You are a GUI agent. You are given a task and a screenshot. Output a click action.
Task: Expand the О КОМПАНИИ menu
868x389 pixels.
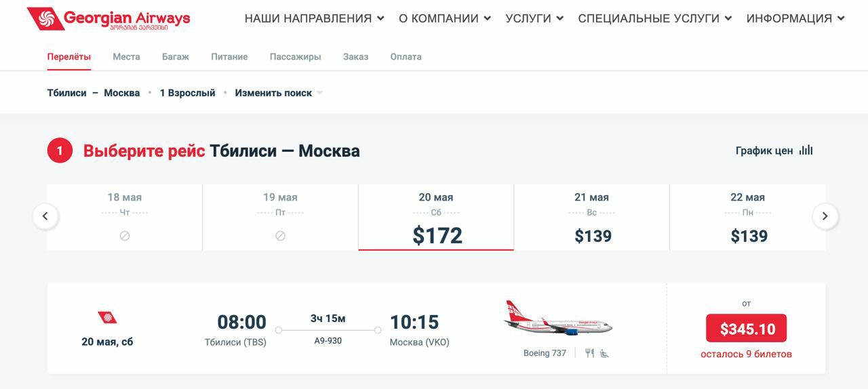pyautogui.click(x=444, y=18)
